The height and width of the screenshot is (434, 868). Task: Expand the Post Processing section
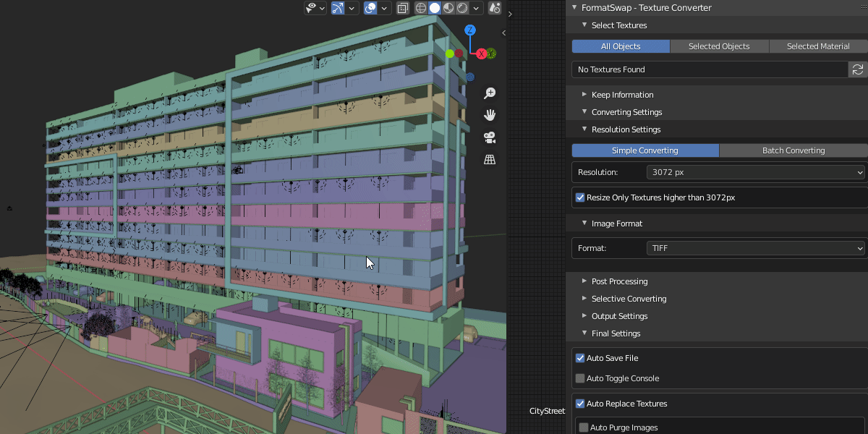coord(619,281)
